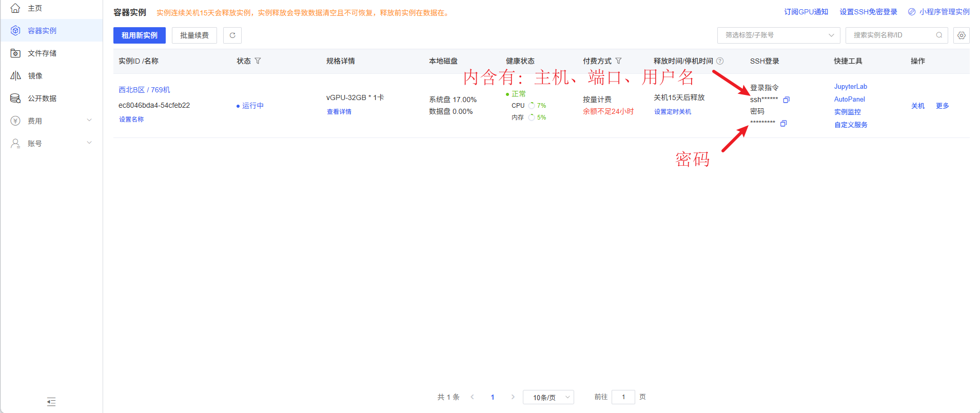Viewport: 980px width, 413px height.
Task: Click the 账号 user icon in sidebar
Action: [x=15, y=144]
